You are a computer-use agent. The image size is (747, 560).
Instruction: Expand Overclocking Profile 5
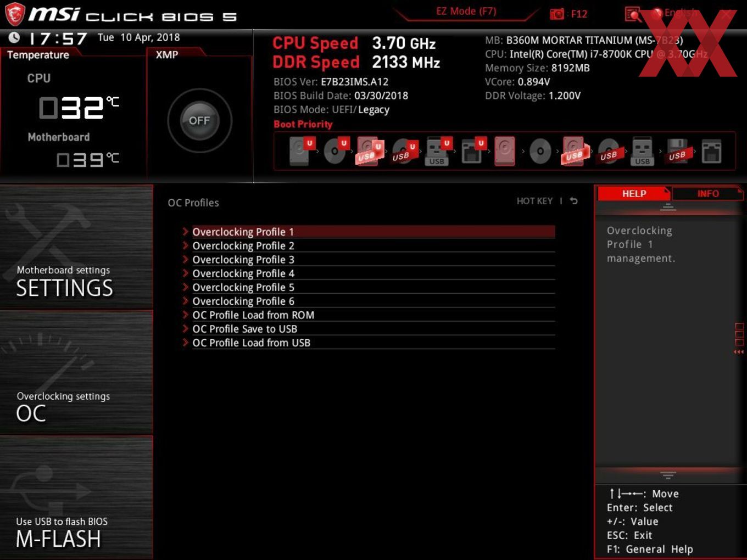tap(368, 287)
